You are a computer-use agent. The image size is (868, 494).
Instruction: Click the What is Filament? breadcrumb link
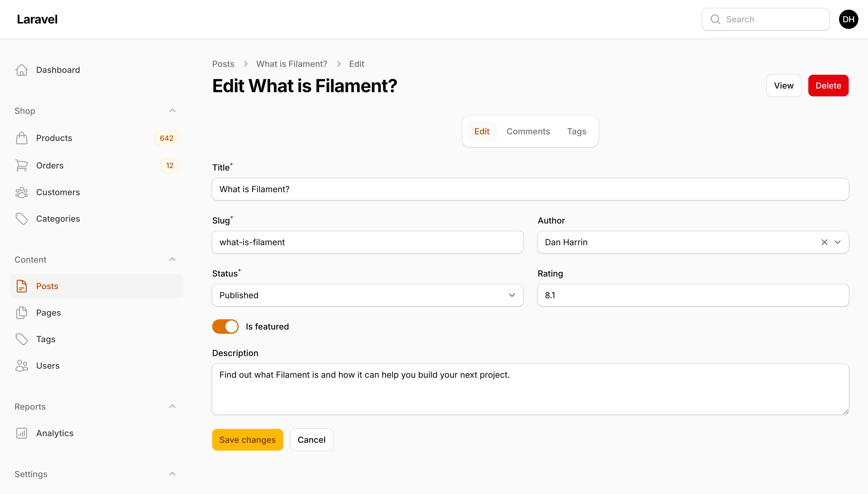tap(292, 64)
